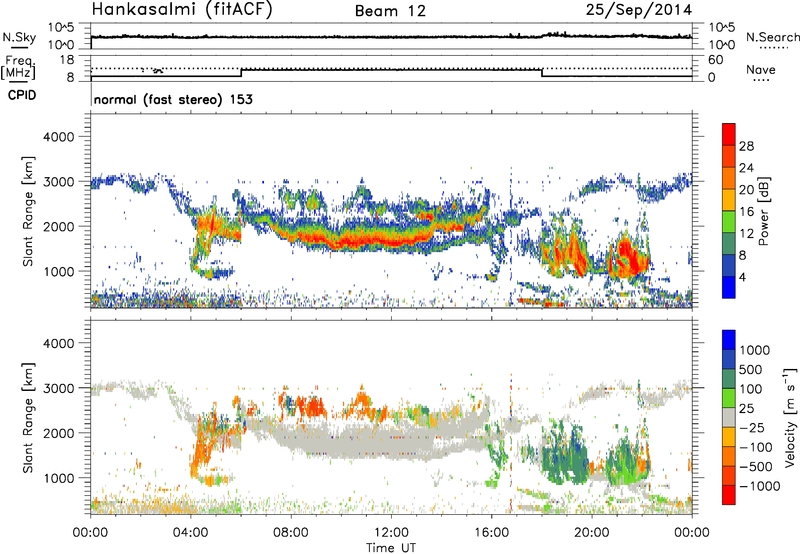
Task: Click the 1000 velocity tick label
Action: [x=755, y=350]
